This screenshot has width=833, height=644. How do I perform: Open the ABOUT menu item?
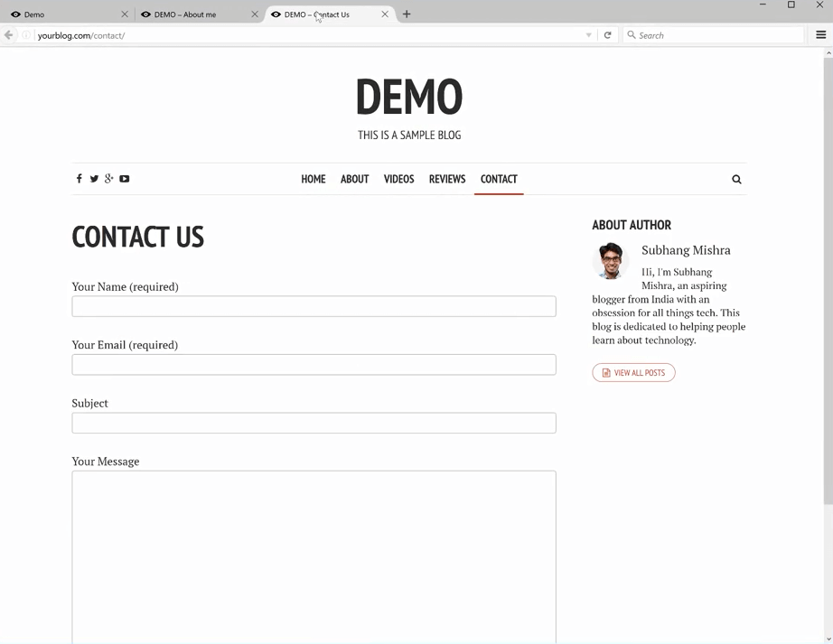[x=354, y=179]
